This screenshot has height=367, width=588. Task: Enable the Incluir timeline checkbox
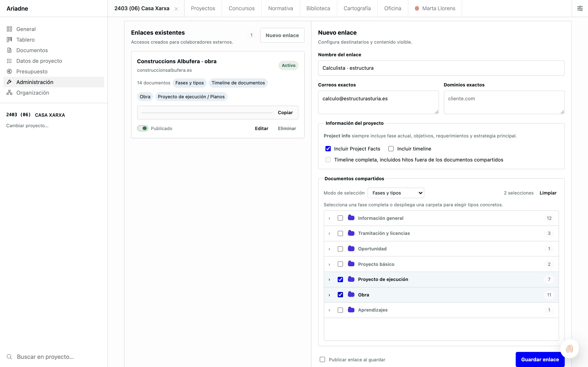click(391, 149)
